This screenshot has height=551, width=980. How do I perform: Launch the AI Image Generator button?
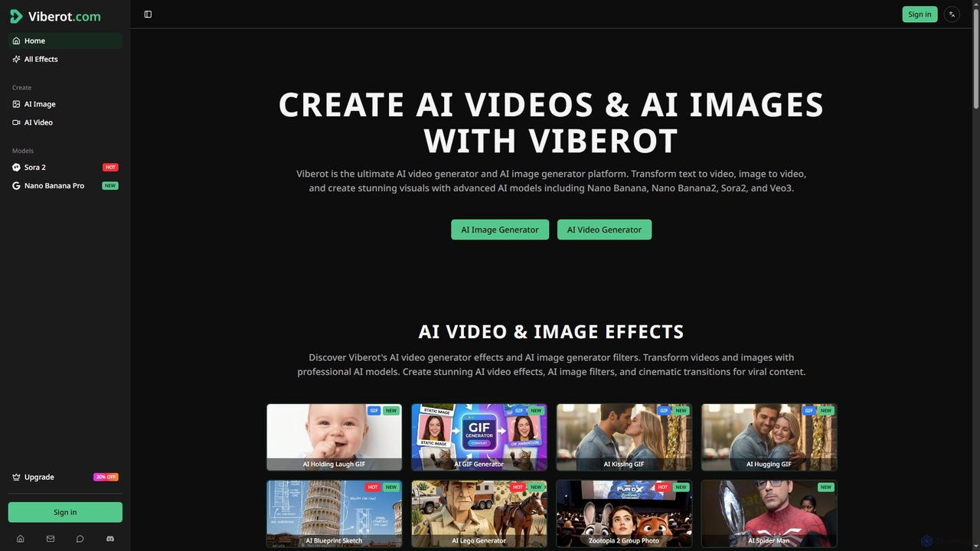point(500,230)
